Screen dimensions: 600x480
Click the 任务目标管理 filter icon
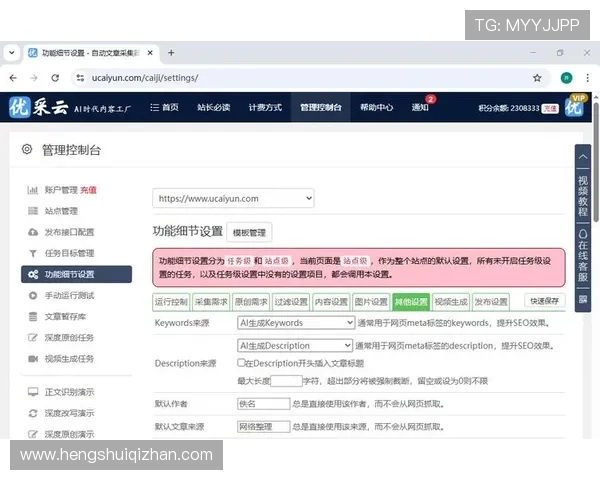coord(33,253)
